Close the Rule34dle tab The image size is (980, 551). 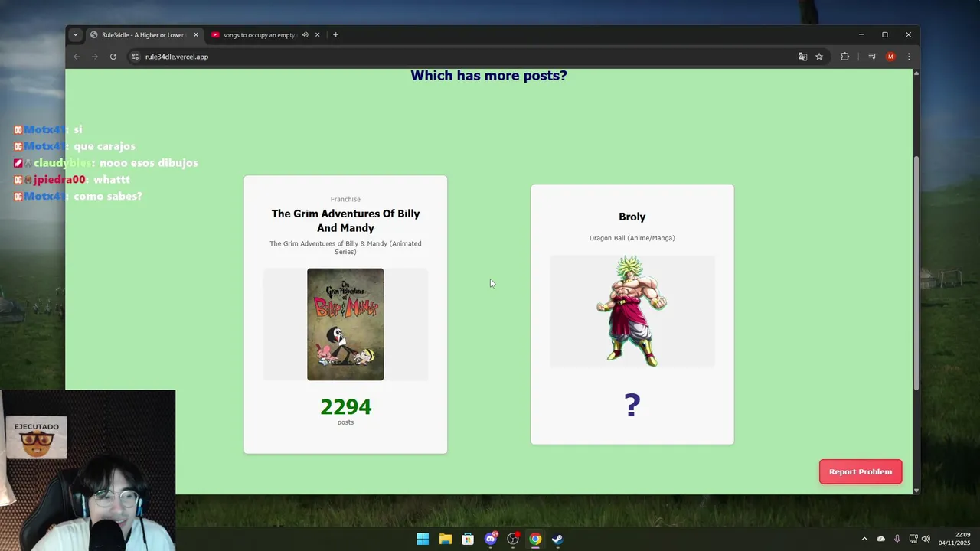tap(196, 34)
